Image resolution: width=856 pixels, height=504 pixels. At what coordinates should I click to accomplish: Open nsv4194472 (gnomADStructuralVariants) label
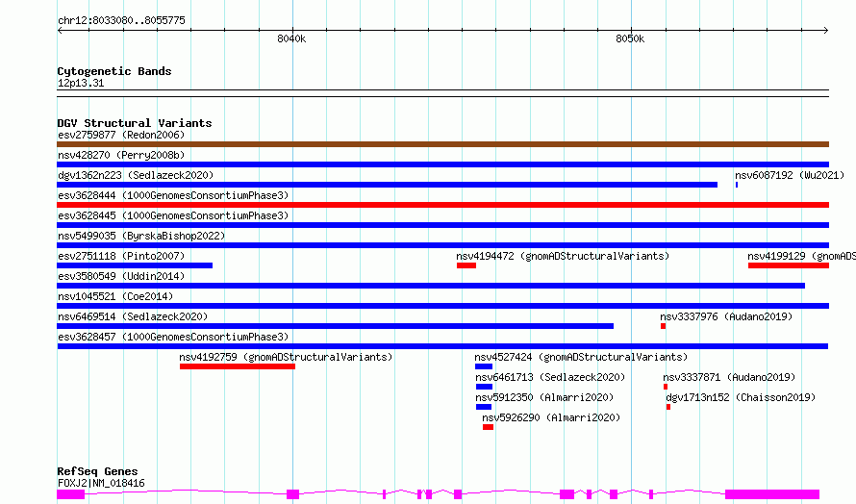(x=563, y=256)
